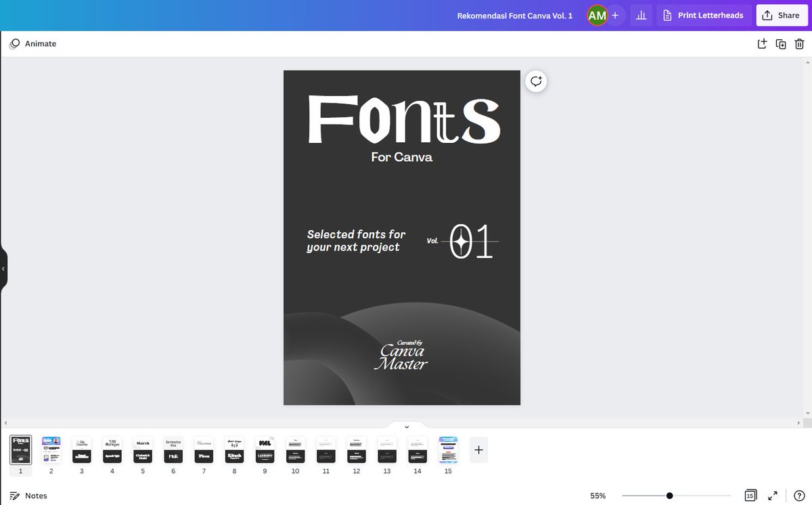
Task: Select page 6 thumbnail
Action: click(x=173, y=449)
